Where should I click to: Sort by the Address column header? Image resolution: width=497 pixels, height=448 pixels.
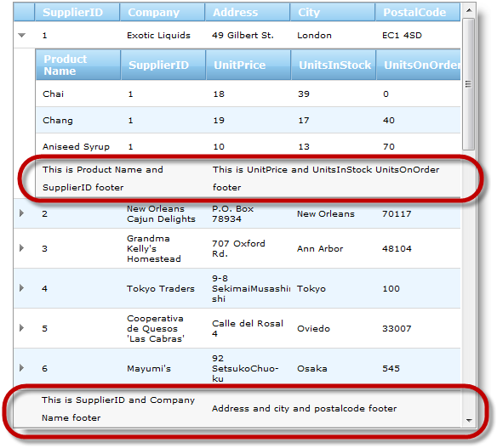[248, 13]
